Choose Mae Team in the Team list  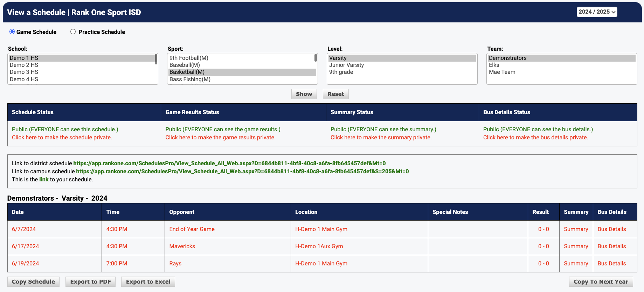pos(562,72)
